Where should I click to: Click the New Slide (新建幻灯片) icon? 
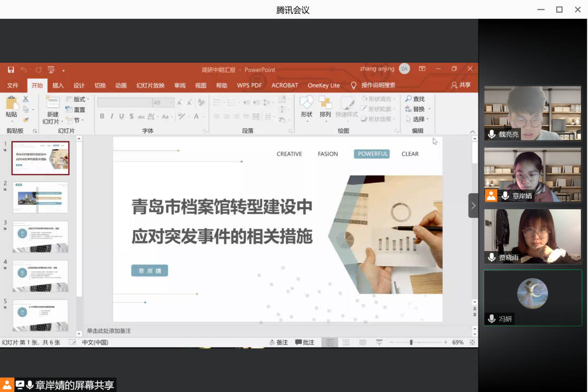tap(52, 104)
